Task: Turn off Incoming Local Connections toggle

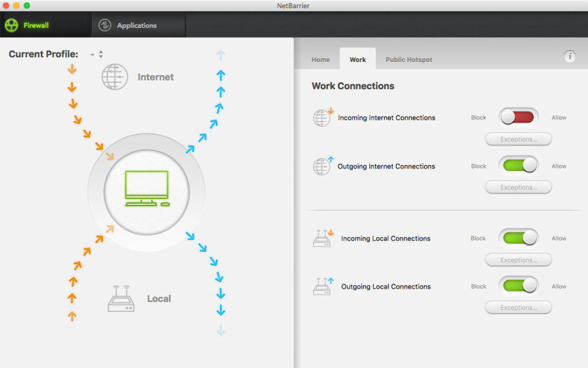Action: (x=518, y=238)
